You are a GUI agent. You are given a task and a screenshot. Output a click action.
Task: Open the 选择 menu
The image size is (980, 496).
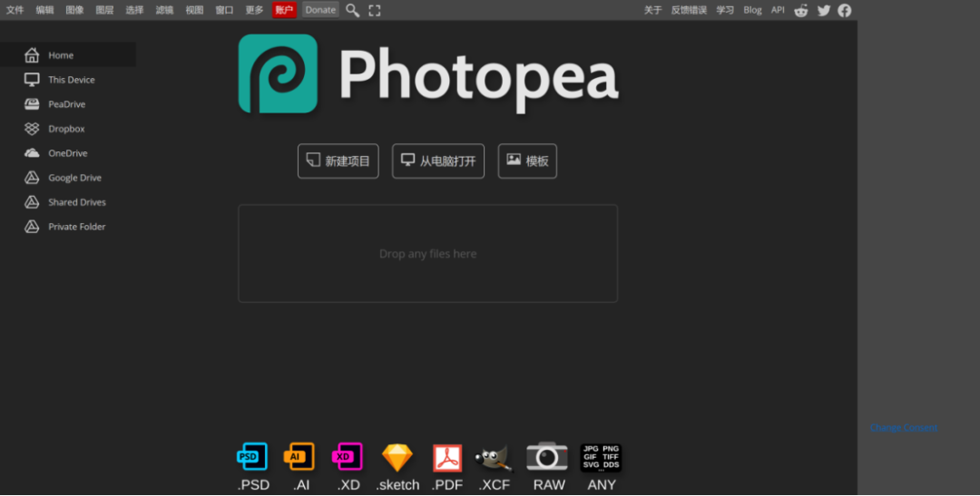(134, 10)
